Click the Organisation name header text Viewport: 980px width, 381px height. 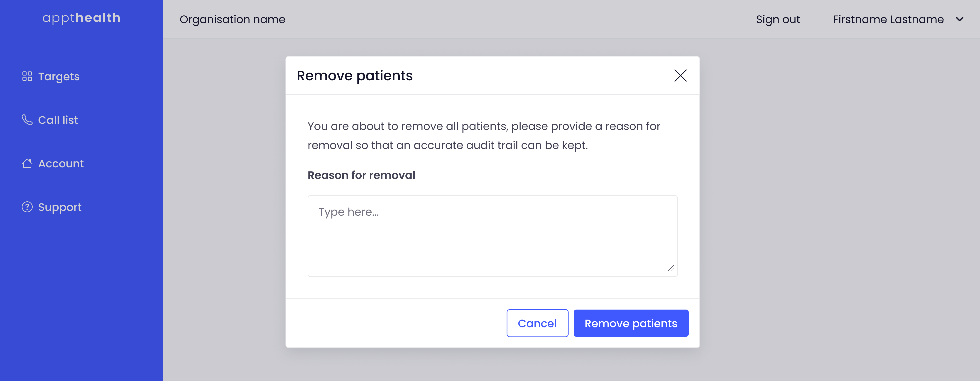pyautogui.click(x=233, y=20)
